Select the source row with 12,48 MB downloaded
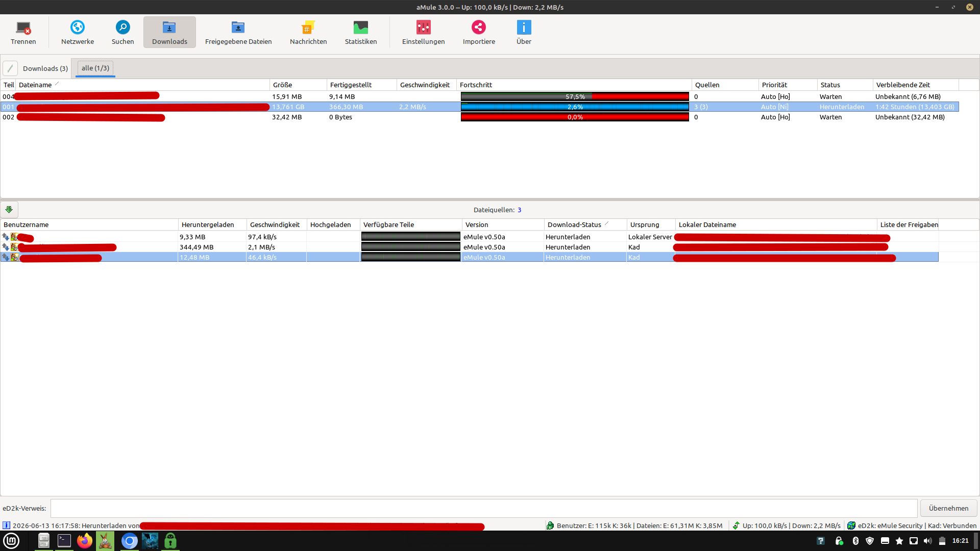Screen dimensions: 980x551 pos(470,257)
